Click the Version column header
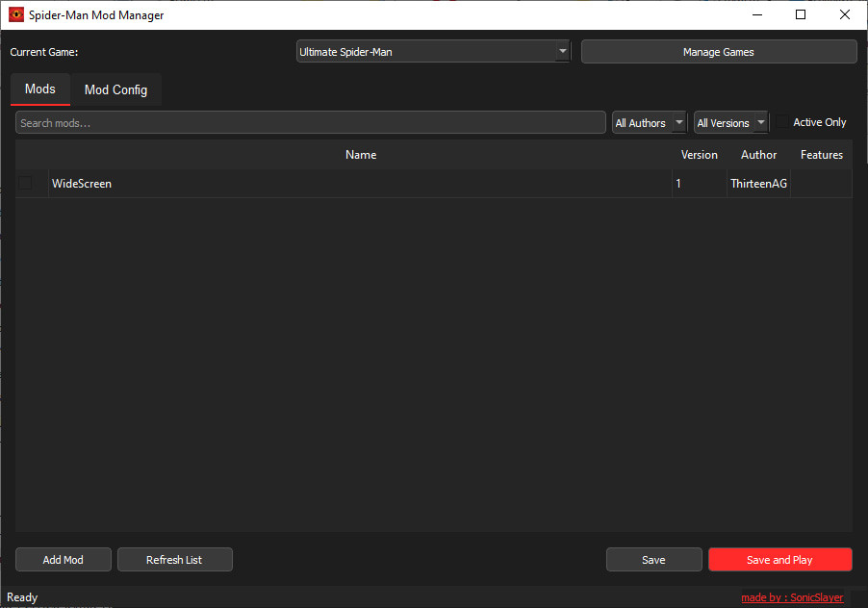Image resolution: width=868 pixels, height=608 pixels. tap(700, 154)
